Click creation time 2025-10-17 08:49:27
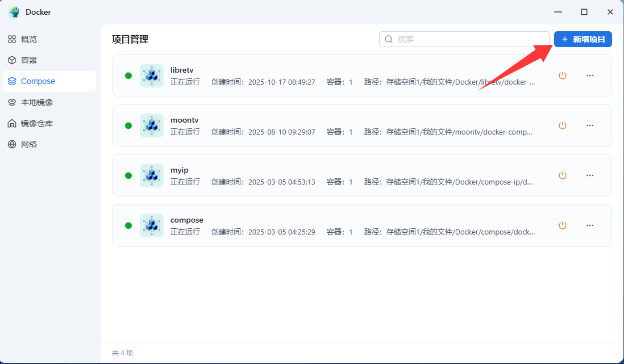Viewport: 624px width, 364px height. tap(282, 82)
